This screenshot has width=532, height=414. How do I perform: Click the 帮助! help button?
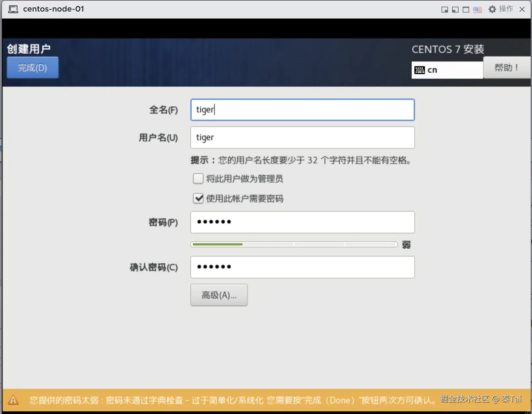tap(507, 67)
